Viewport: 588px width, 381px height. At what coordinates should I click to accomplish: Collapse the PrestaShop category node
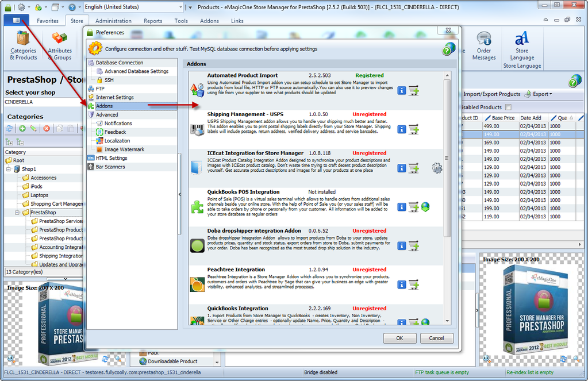click(17, 213)
